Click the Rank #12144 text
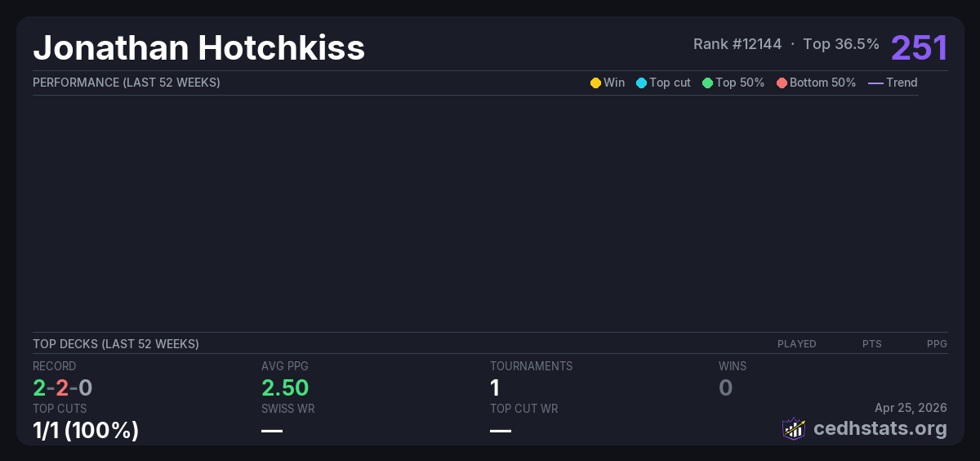This screenshot has width=980, height=461. coord(739,44)
